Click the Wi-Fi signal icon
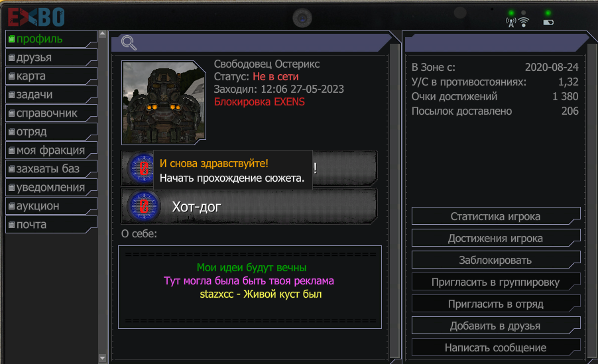Screen dimensions: 598x364 point(524,23)
